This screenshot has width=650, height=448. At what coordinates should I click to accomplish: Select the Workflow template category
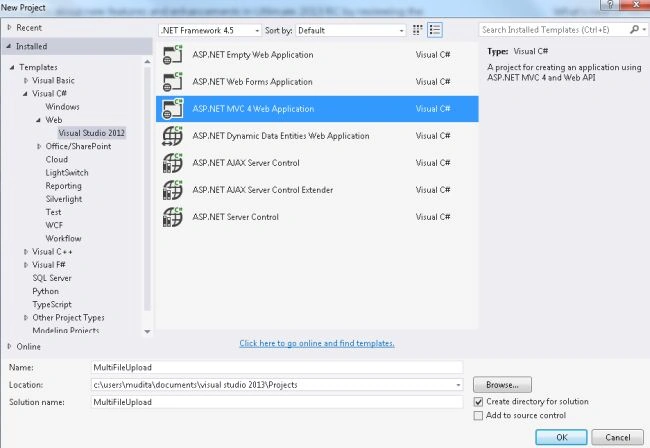tap(63, 238)
